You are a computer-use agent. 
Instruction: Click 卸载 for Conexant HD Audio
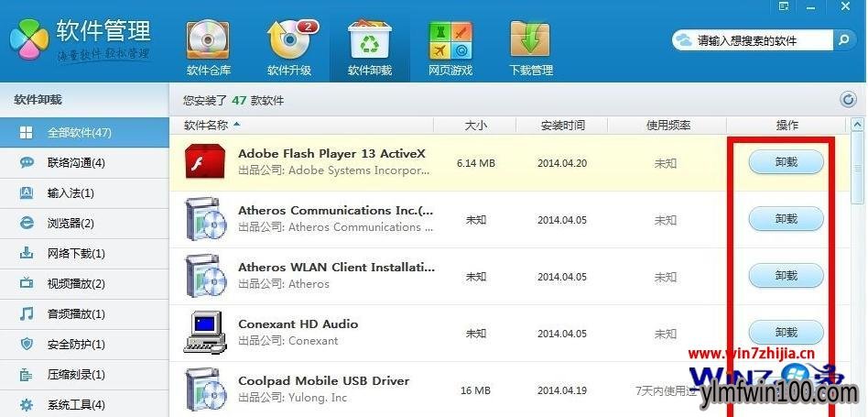tap(786, 332)
